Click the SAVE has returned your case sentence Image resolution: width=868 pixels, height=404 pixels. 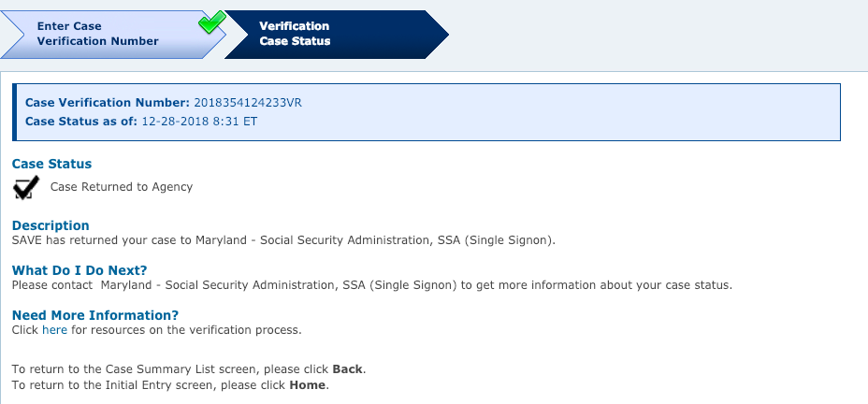tap(283, 240)
